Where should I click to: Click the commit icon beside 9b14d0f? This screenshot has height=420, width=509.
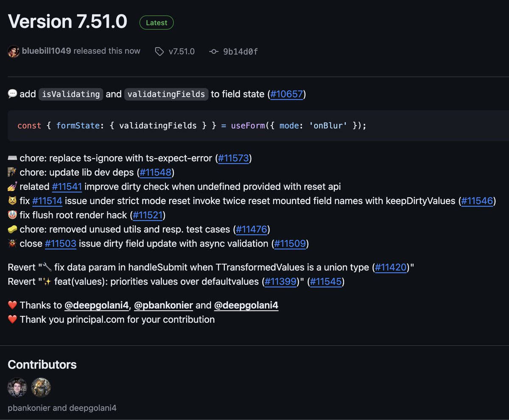coord(213,52)
